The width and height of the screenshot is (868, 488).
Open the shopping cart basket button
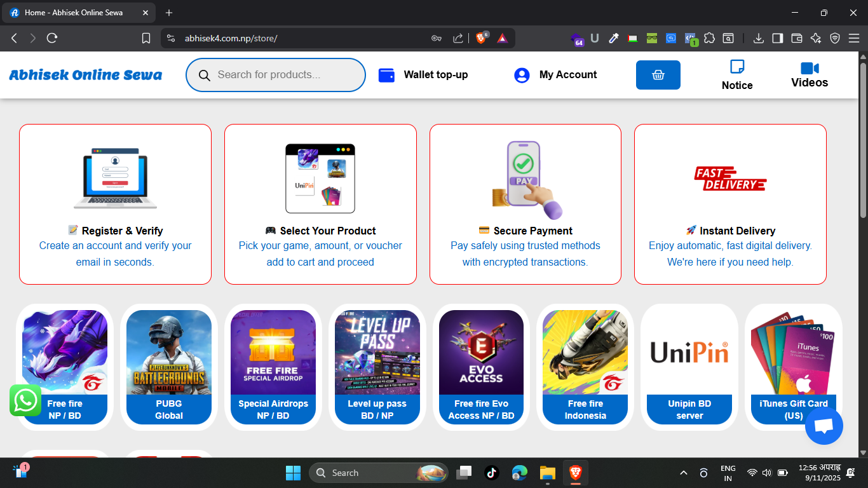[x=658, y=75]
